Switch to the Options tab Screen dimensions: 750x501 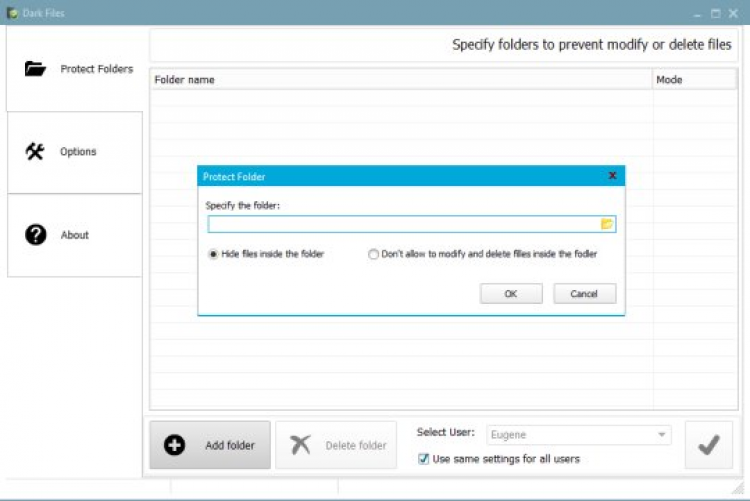pyautogui.click(x=75, y=152)
